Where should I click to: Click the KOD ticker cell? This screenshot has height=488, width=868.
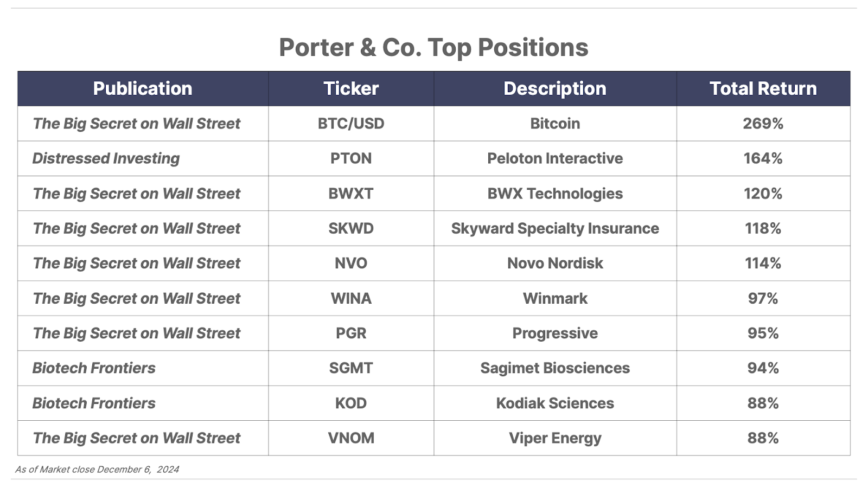click(351, 403)
